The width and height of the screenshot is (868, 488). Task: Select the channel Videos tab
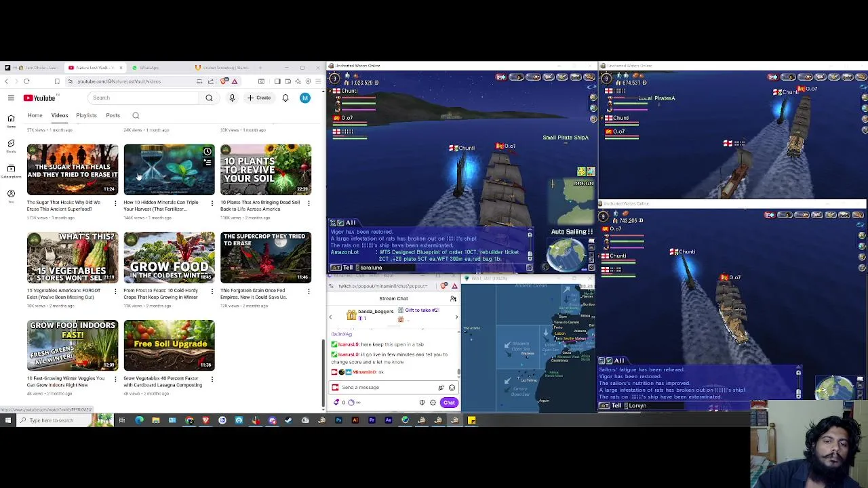(x=60, y=115)
